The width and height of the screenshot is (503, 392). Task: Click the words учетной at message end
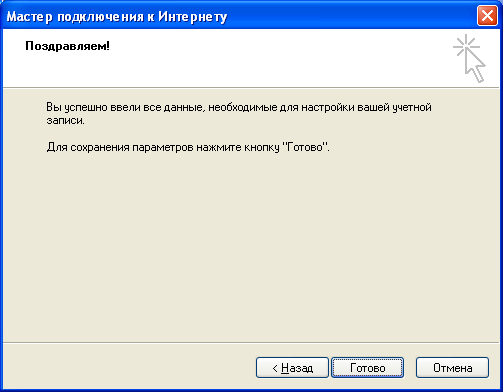(412, 107)
